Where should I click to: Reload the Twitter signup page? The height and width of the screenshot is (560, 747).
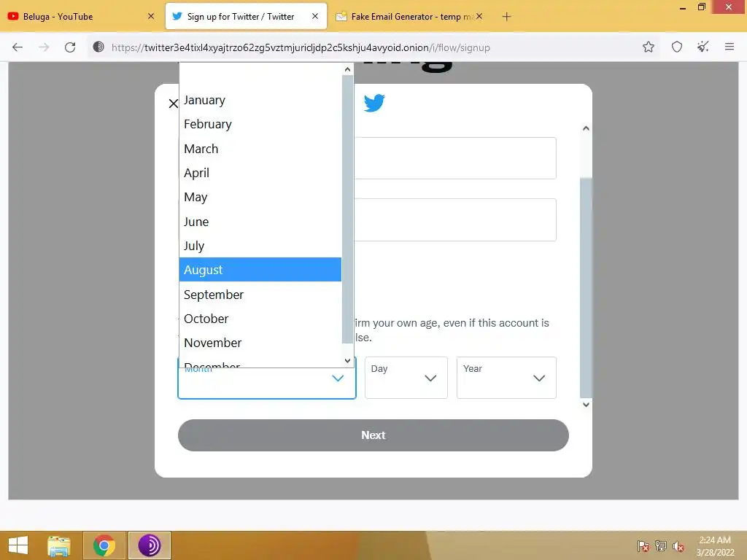70,47
